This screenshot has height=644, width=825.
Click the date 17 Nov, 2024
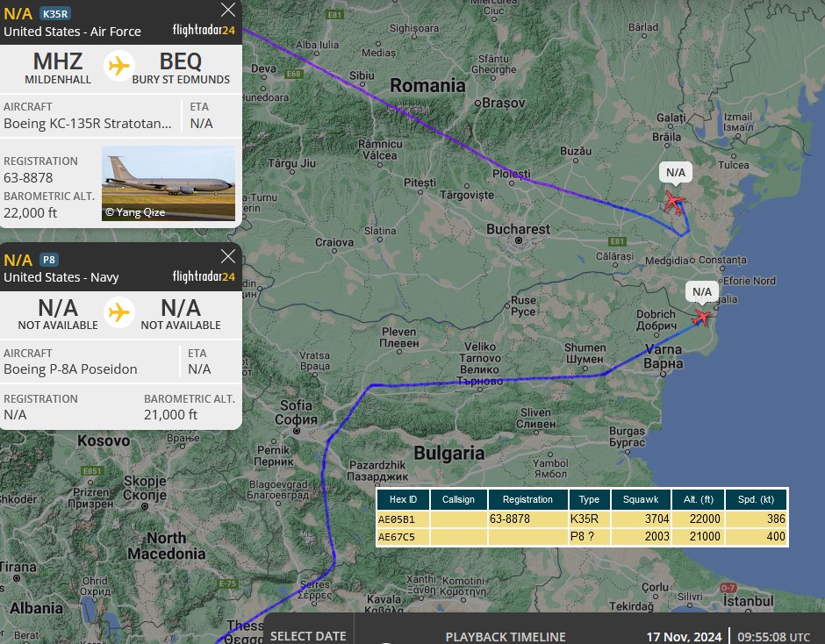pyautogui.click(x=684, y=637)
